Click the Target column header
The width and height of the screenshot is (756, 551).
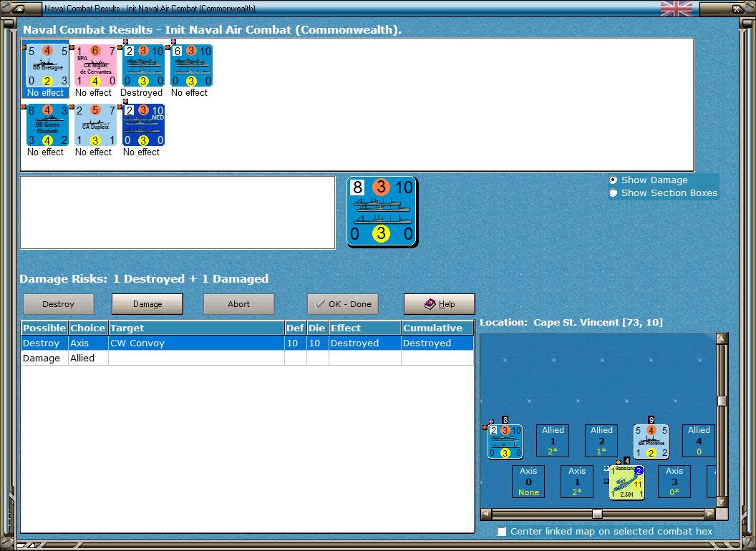[x=196, y=328]
